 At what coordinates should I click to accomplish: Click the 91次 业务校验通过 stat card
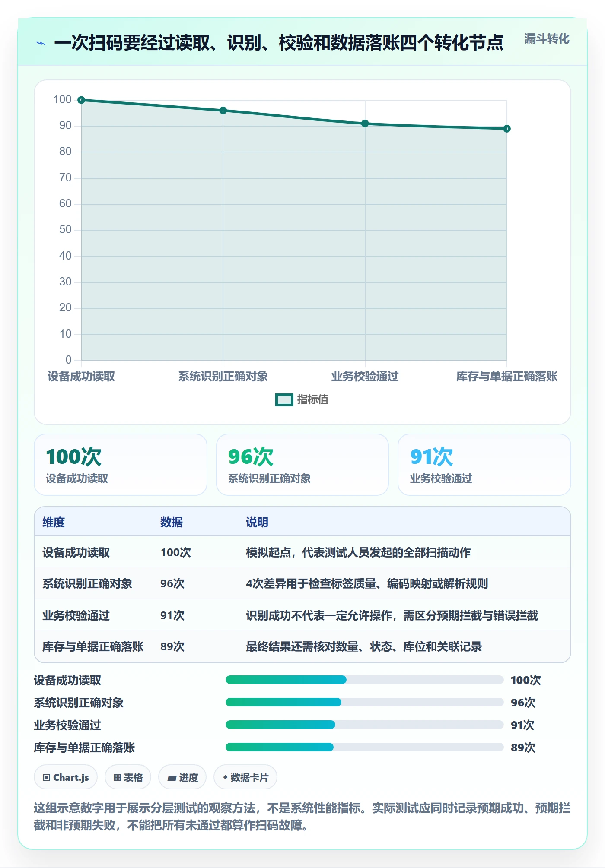point(484,465)
